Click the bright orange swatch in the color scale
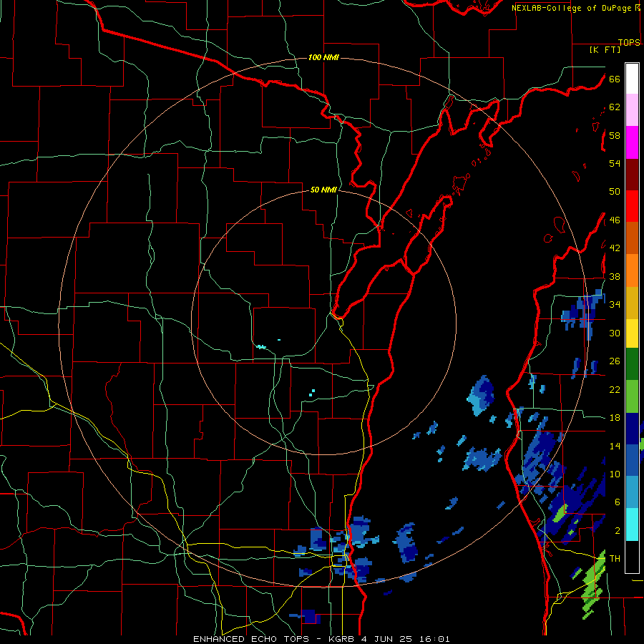 point(632,270)
